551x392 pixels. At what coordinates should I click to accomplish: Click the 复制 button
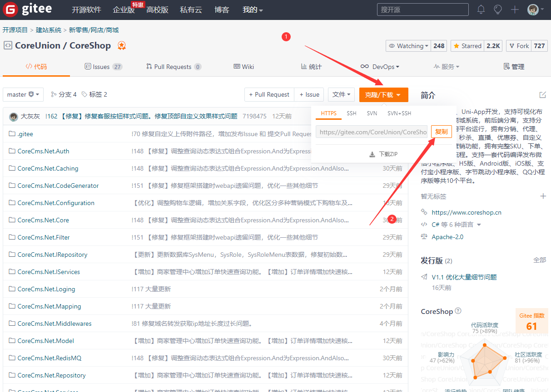441,132
